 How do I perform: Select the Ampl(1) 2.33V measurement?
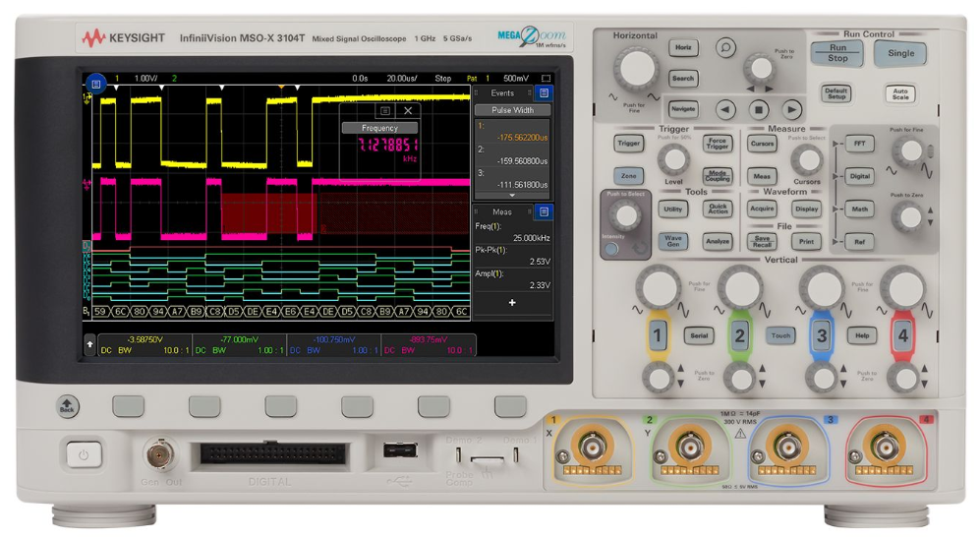pos(512,279)
